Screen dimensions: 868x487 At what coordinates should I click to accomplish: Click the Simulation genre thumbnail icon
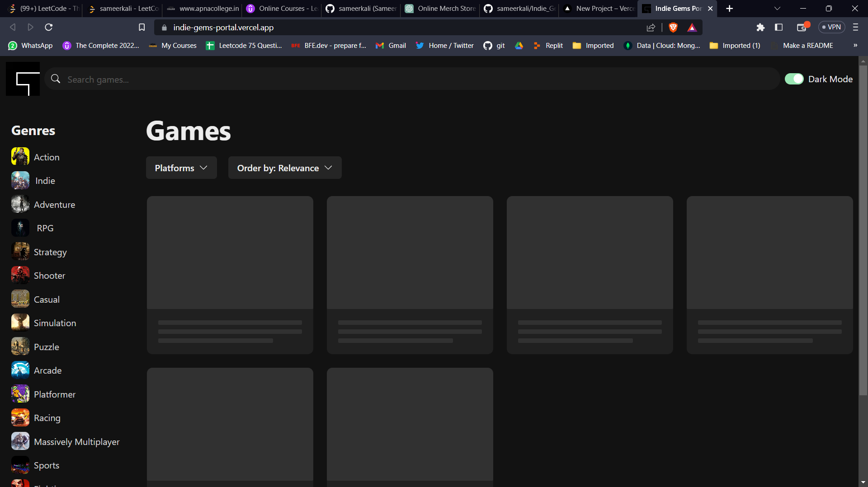tap(20, 323)
